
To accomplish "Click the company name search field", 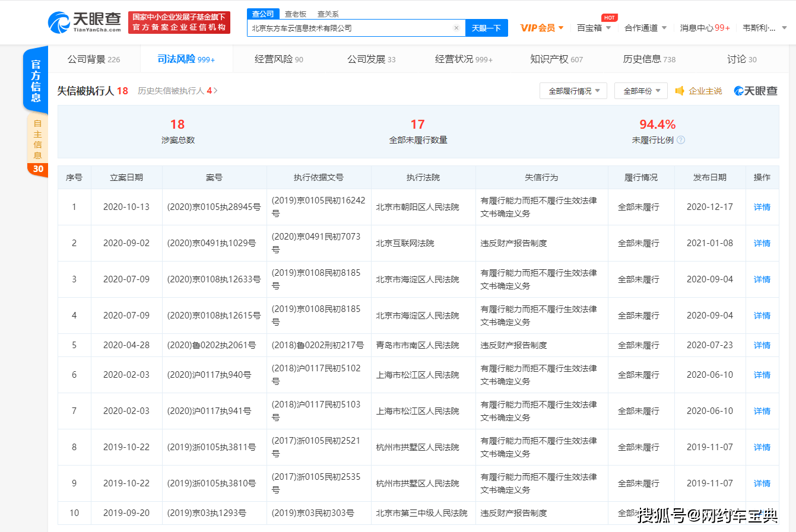I will click(350, 28).
